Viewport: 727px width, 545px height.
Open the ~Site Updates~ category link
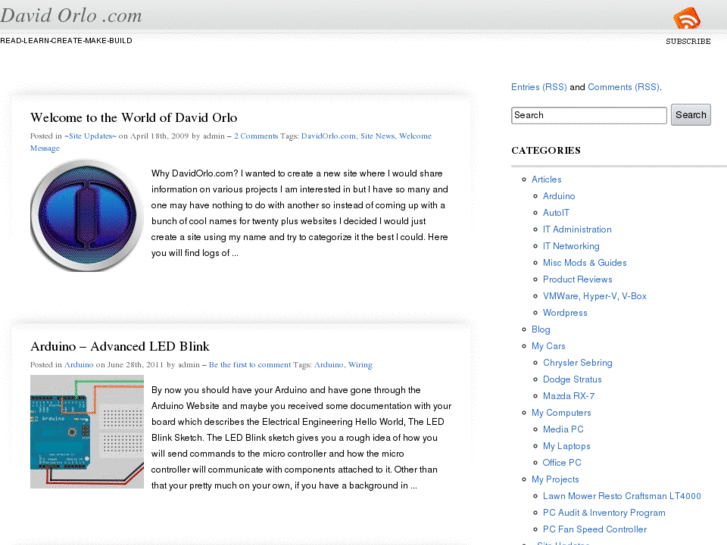tap(90, 136)
